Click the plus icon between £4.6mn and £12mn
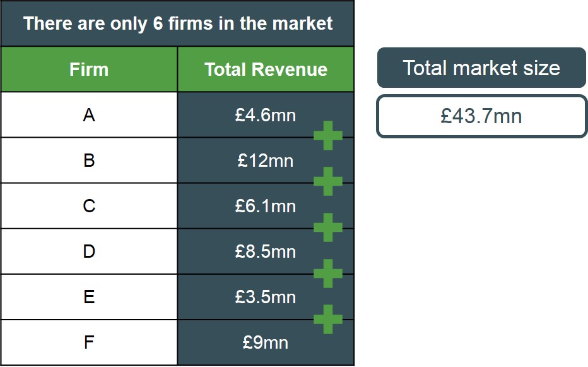Viewport: 588px width, 367px height. 327,135
